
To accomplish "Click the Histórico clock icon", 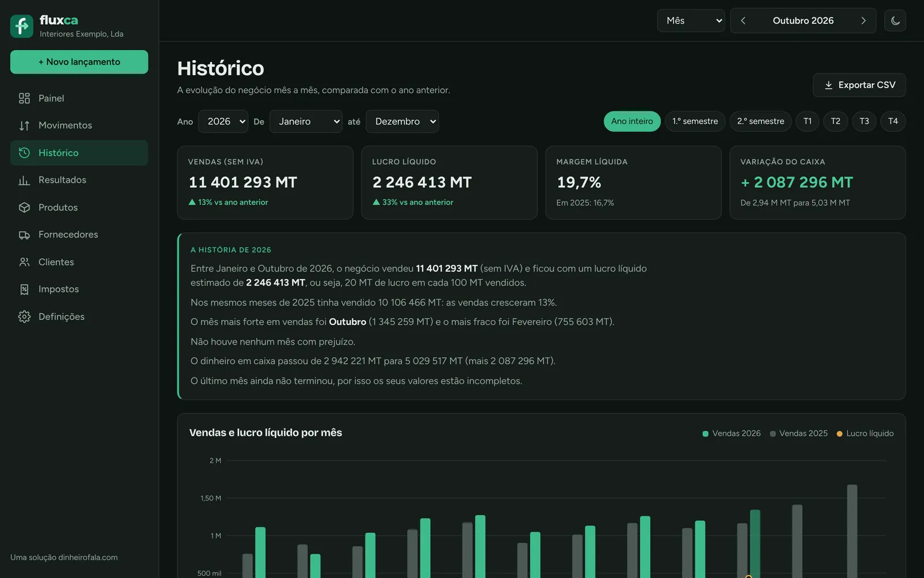I will point(24,153).
